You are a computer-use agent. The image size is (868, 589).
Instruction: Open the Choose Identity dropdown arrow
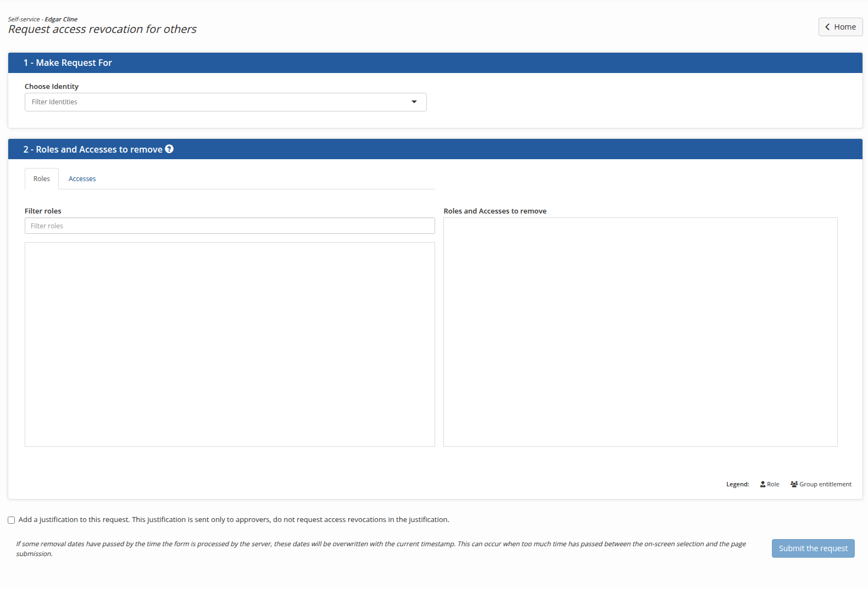414,102
